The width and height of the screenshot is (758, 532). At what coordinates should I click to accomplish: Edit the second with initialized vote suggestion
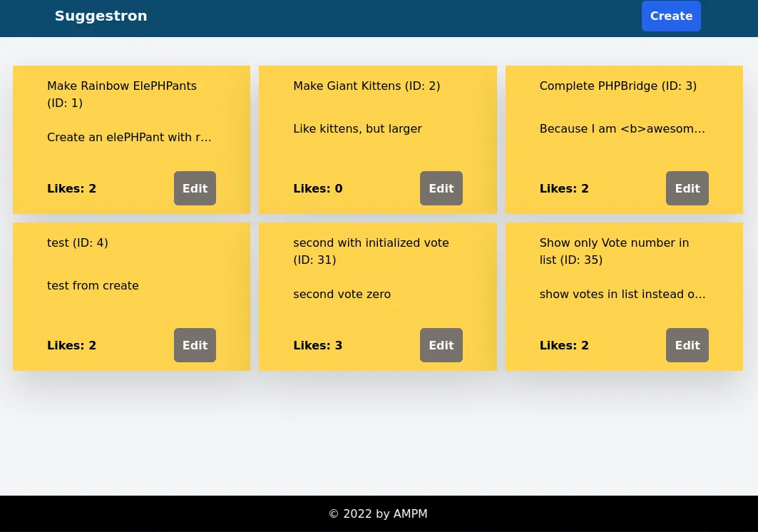pos(441,345)
